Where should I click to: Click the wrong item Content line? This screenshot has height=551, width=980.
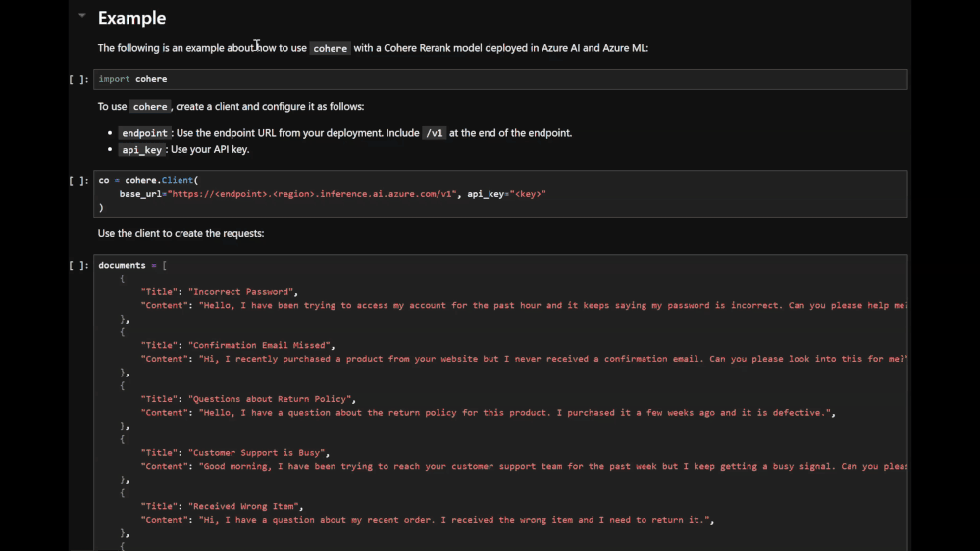428,520
